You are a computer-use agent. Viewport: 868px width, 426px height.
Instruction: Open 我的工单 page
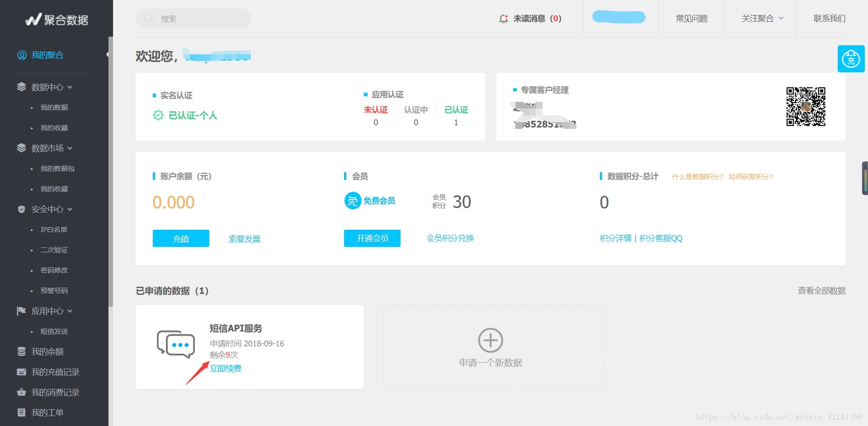pos(47,412)
